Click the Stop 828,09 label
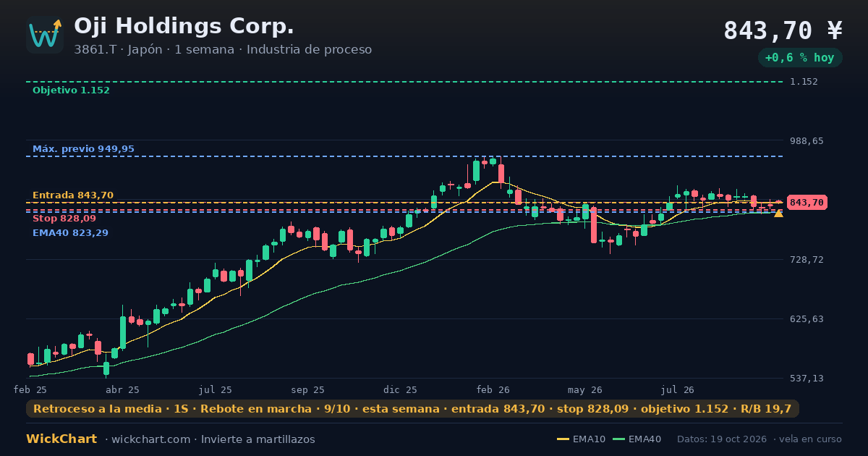The height and width of the screenshot is (456, 868). coord(64,219)
